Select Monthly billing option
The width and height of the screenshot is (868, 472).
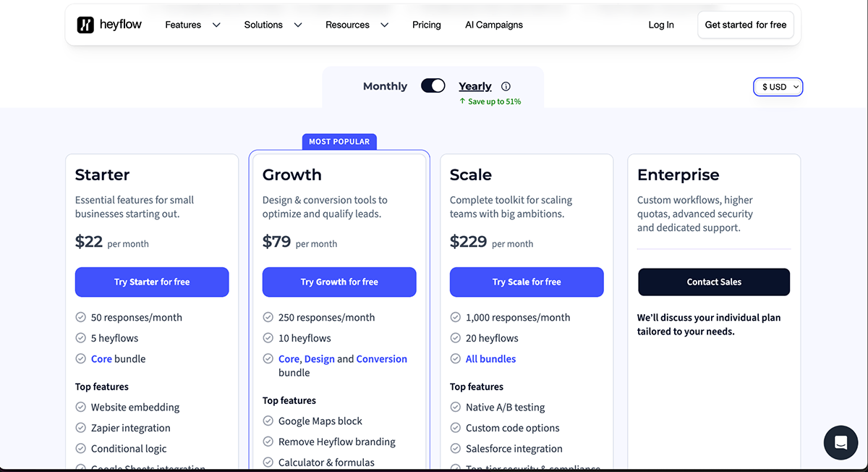point(385,86)
